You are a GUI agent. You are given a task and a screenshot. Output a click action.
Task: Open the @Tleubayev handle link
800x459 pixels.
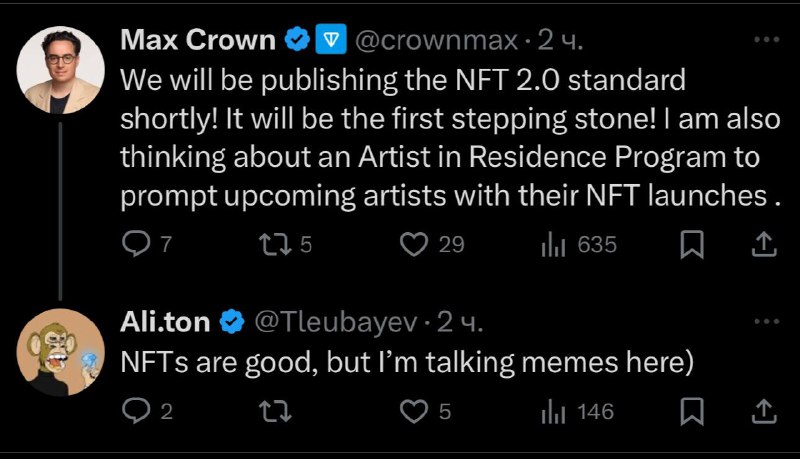(x=336, y=322)
